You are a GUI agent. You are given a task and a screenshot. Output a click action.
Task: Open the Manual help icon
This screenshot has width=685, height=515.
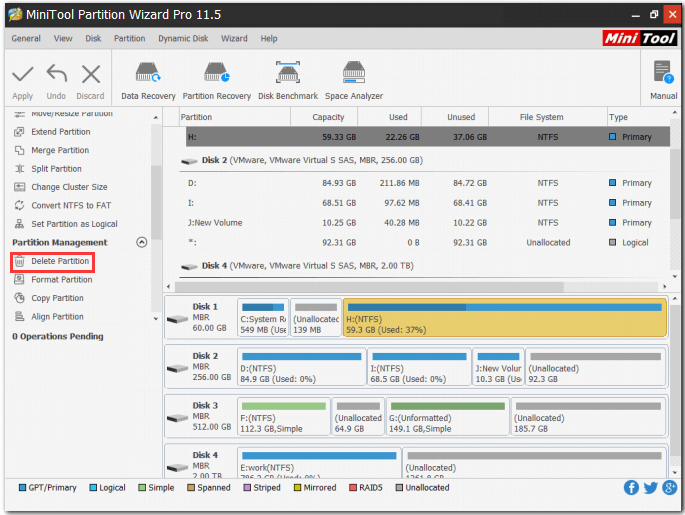pyautogui.click(x=663, y=72)
